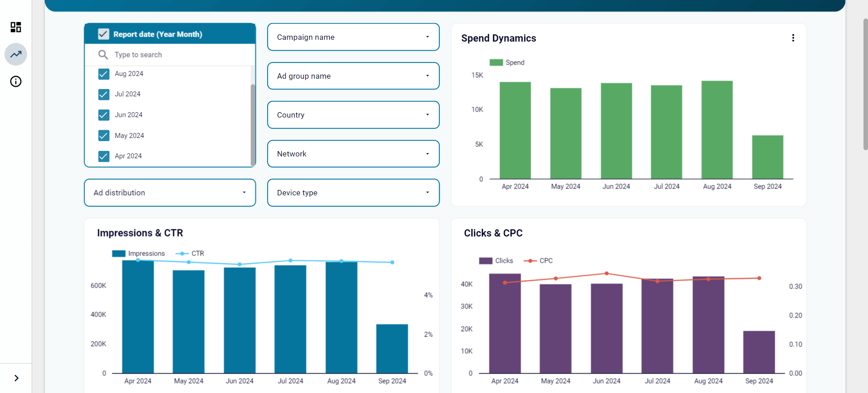This screenshot has height=393, width=868.
Task: Click green Spend legend swatch
Action: pos(496,62)
